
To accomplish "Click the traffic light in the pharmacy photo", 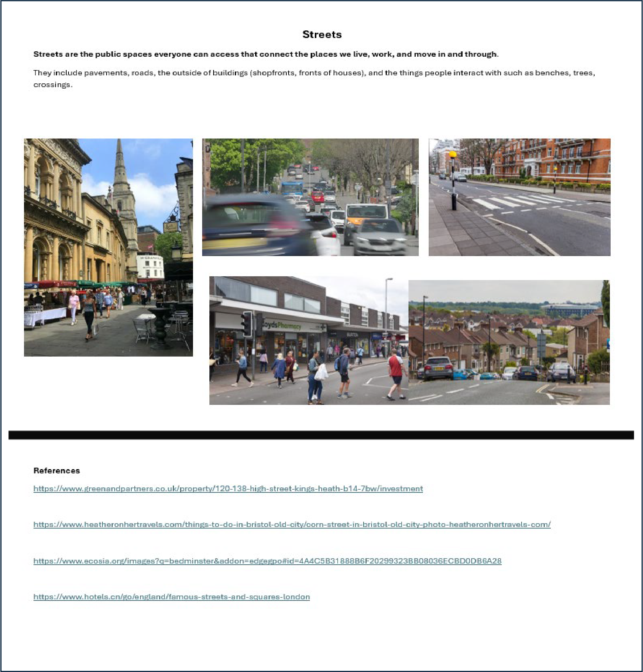I will (247, 323).
